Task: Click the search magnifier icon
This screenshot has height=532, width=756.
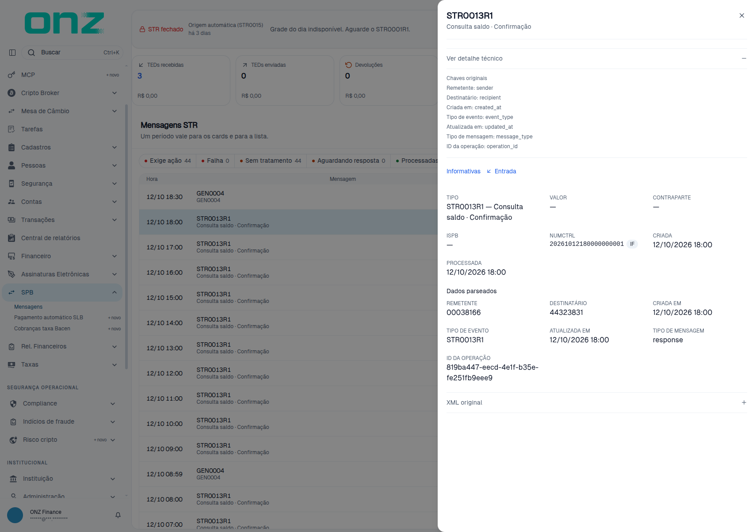Action: (31, 53)
